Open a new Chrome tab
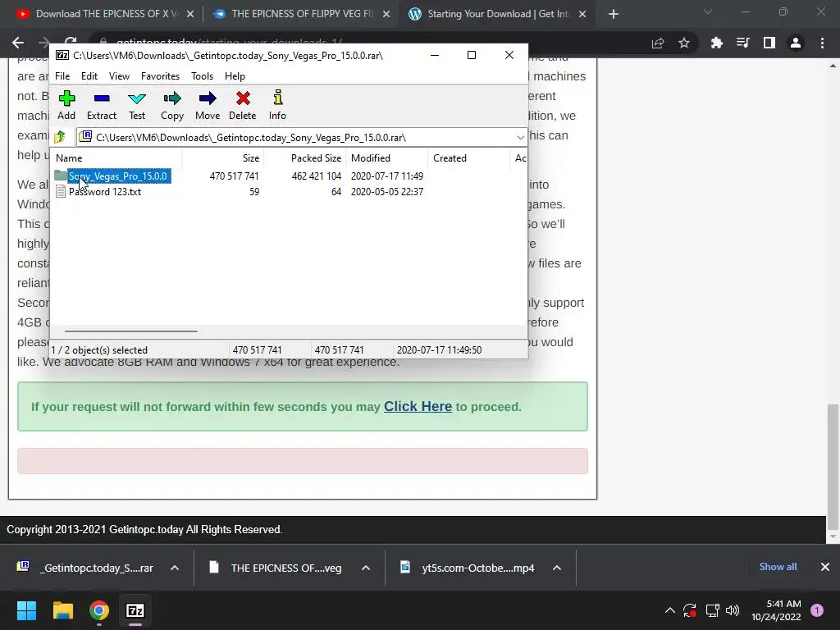 [x=614, y=14]
